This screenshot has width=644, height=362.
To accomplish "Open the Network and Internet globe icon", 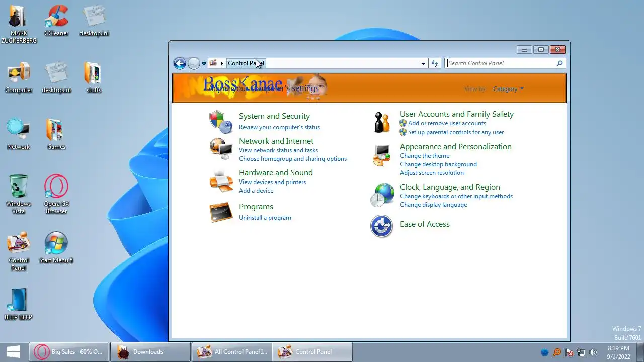I will (x=221, y=148).
